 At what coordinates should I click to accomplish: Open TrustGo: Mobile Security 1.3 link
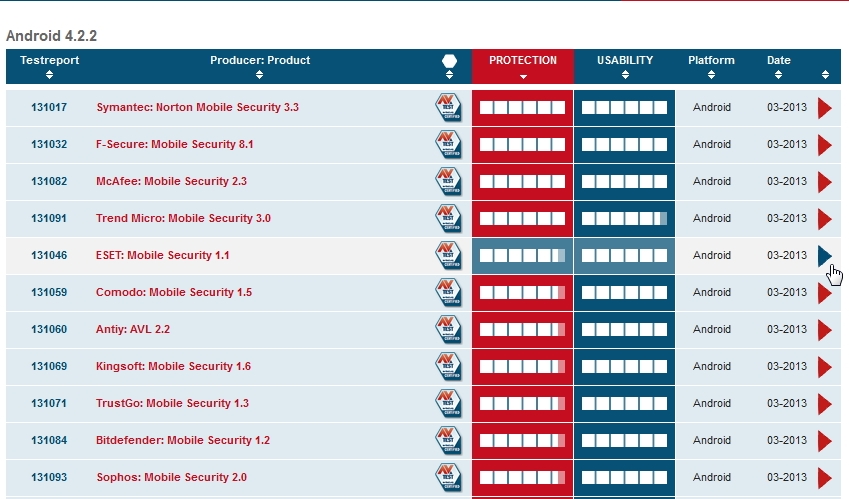[x=172, y=403]
